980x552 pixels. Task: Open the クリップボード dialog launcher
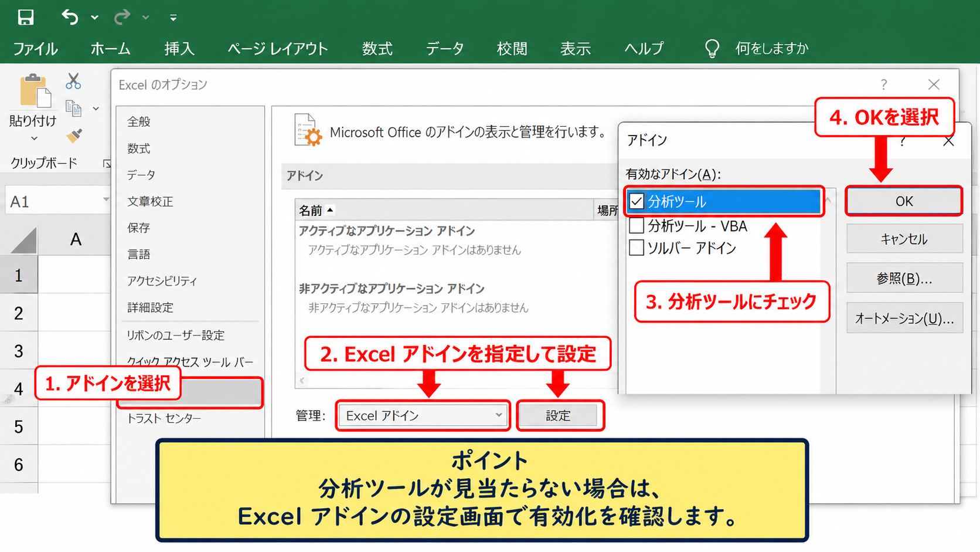pyautogui.click(x=107, y=164)
